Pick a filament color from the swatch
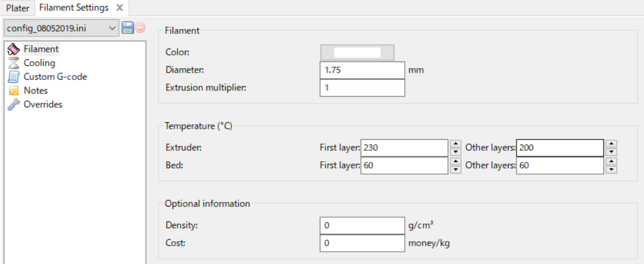 [357, 52]
